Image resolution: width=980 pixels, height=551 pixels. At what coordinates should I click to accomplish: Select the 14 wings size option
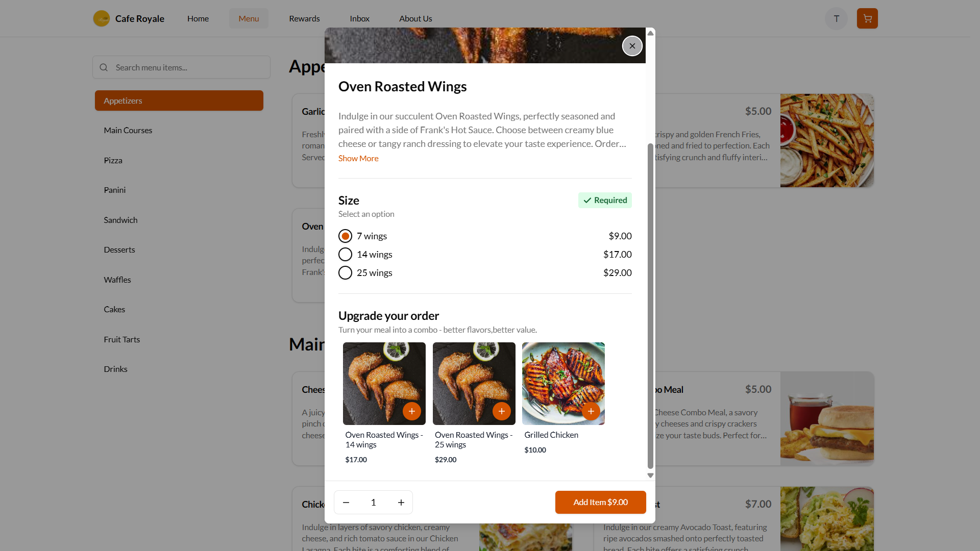tap(346, 255)
